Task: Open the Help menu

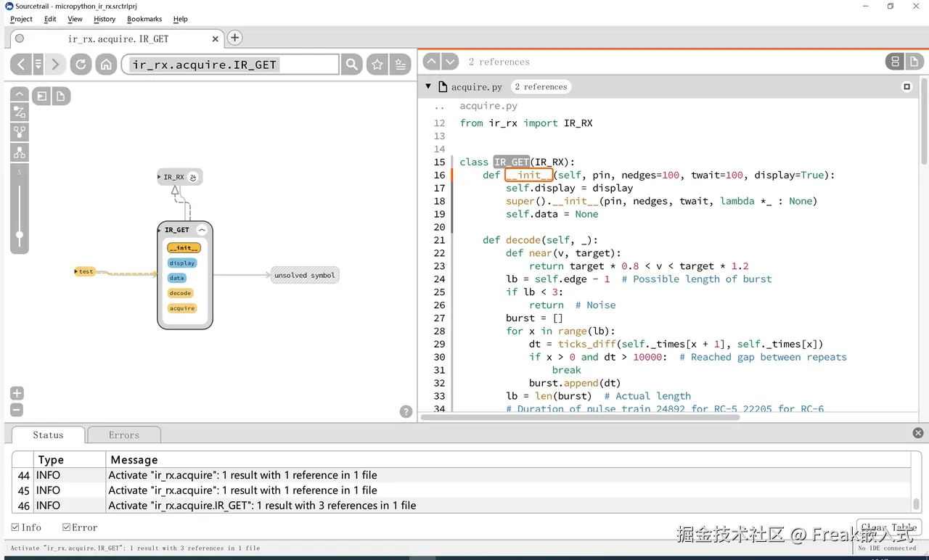Action: coord(181,19)
